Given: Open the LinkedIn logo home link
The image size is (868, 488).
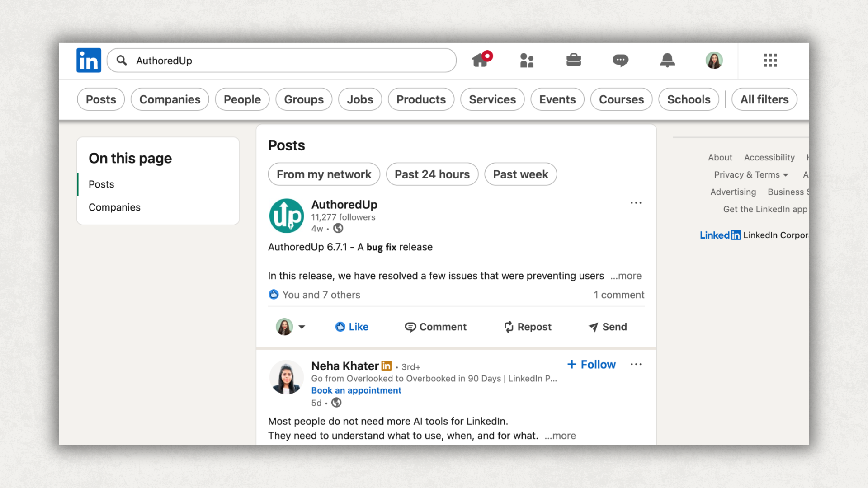Looking at the screenshot, I should (89, 61).
